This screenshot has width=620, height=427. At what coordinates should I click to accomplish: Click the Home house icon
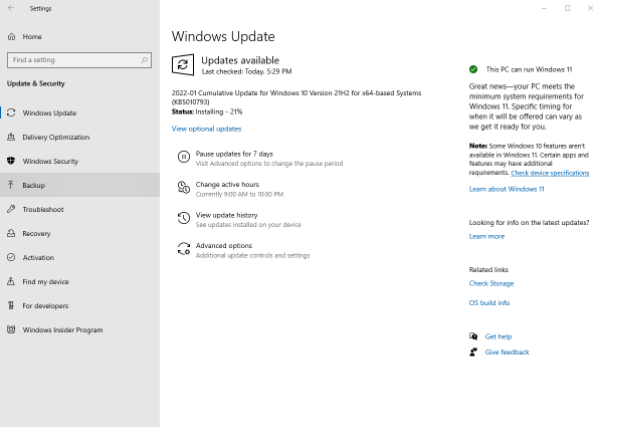(x=11, y=37)
